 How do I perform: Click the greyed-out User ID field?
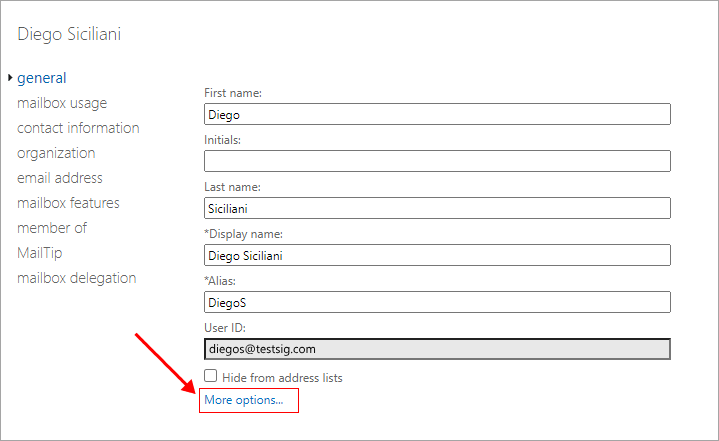pos(437,349)
